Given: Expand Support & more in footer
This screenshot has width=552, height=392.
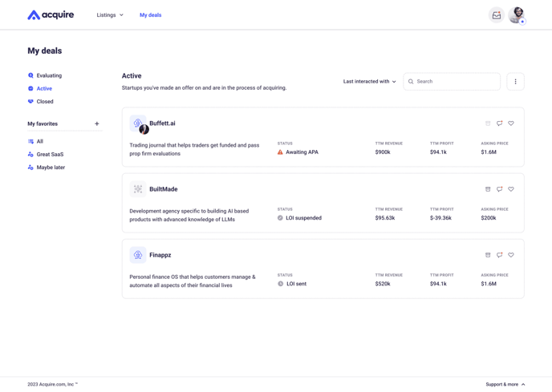Looking at the screenshot, I should (505, 384).
